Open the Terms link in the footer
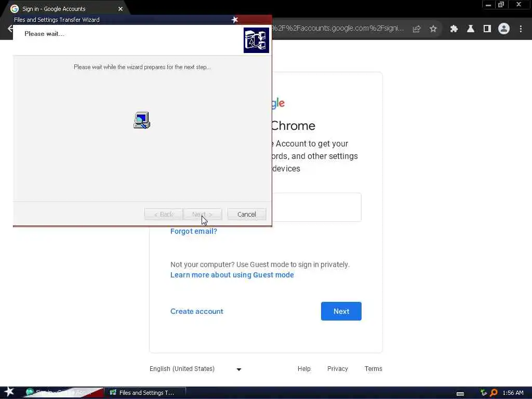This screenshot has width=532, height=399. [x=373, y=369]
